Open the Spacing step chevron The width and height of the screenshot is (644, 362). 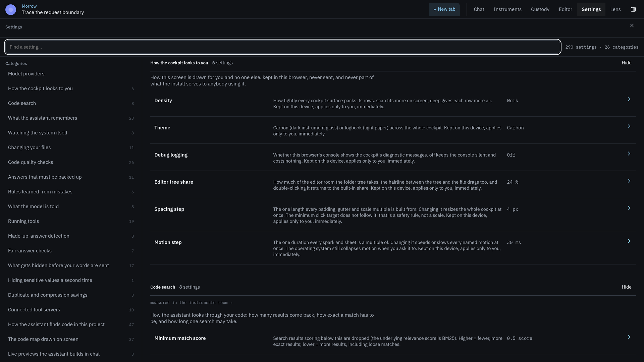click(629, 208)
